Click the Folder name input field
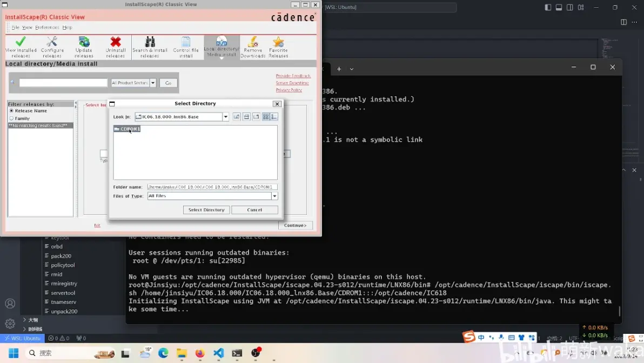644x363 pixels. tap(212, 187)
